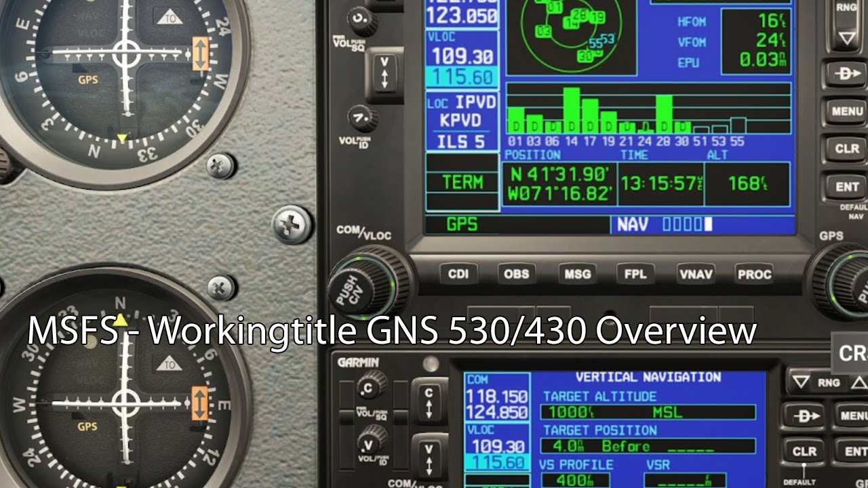The width and height of the screenshot is (868, 488).
Task: Open messages with the MSG key
Action: (x=577, y=274)
